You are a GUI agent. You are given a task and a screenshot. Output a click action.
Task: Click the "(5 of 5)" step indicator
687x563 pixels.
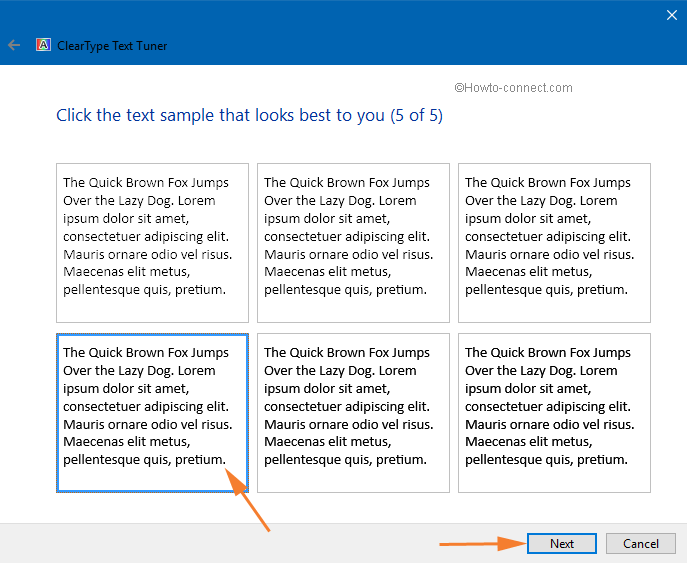pos(417,116)
